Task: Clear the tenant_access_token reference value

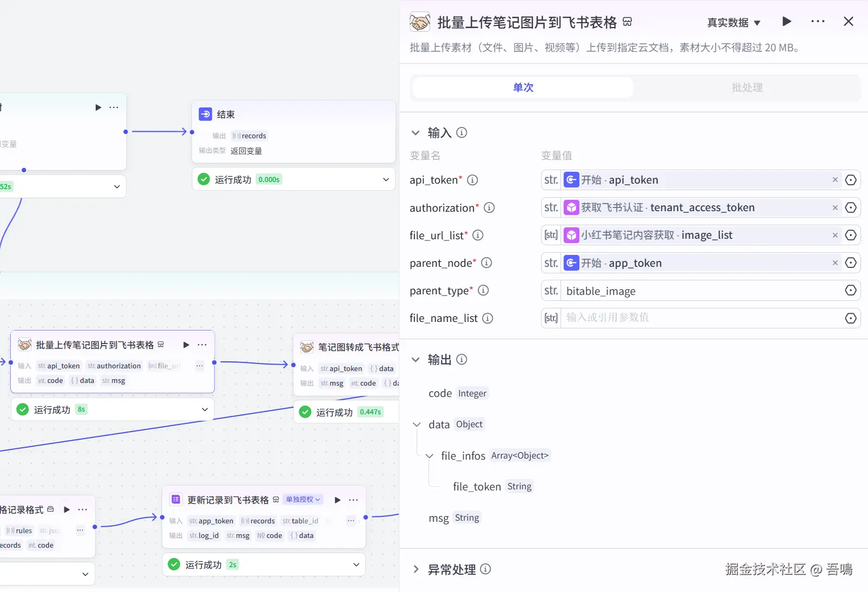Action: click(x=835, y=207)
